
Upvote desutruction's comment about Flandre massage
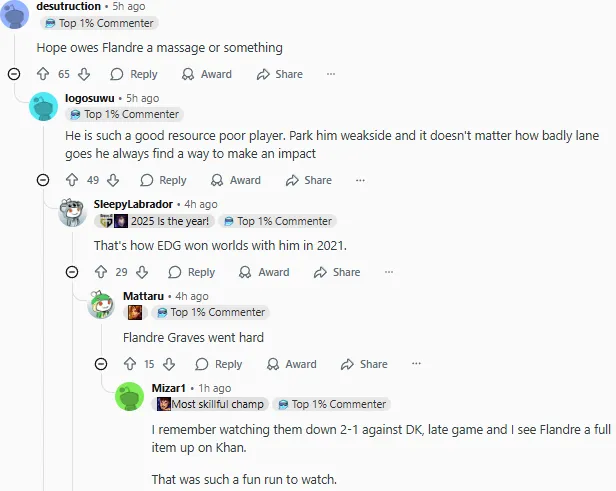pos(43,74)
